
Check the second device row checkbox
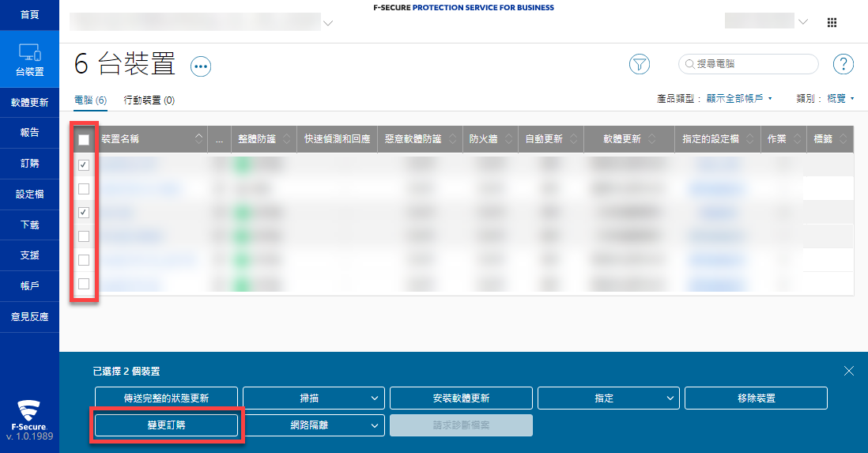[84, 188]
